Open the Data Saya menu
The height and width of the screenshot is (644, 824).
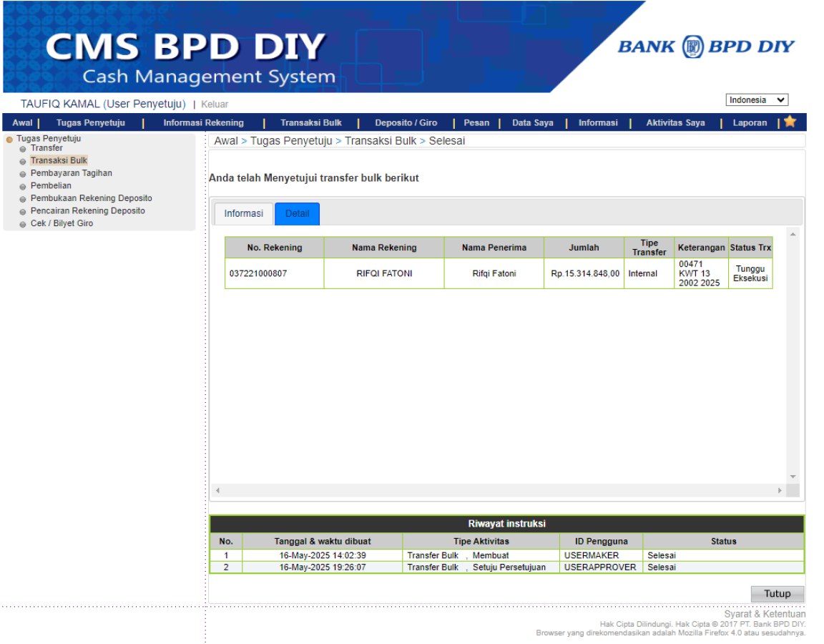coord(533,122)
